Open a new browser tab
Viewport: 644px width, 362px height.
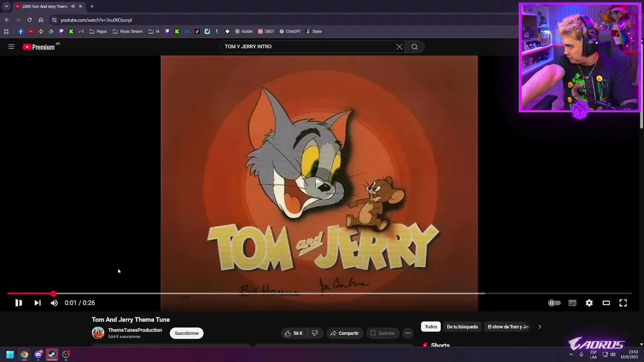(x=92, y=7)
